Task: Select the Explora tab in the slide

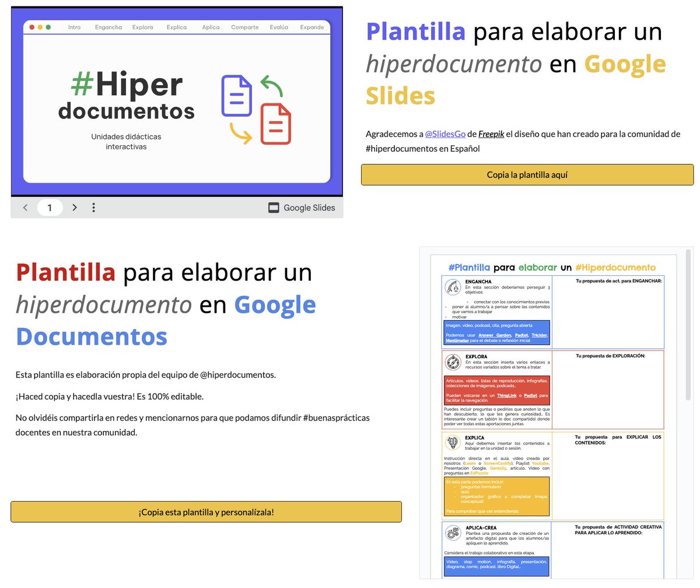Action: (x=143, y=27)
